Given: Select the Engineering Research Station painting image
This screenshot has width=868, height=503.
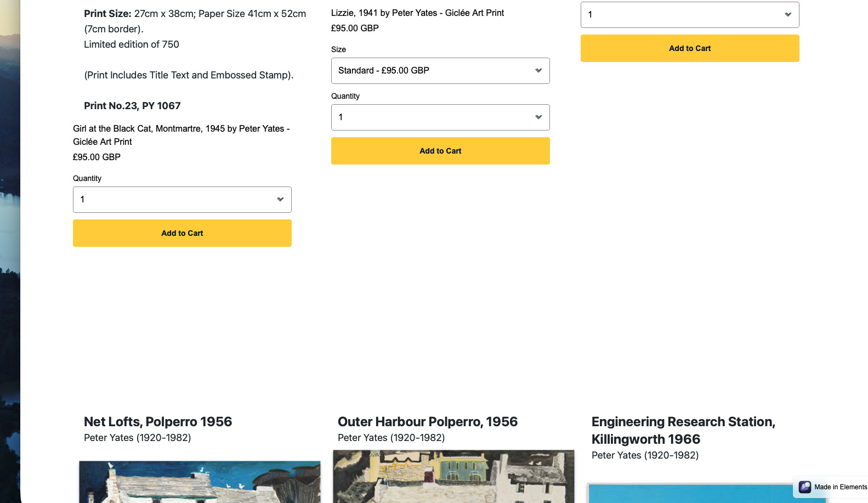Looking at the screenshot, I should (706, 493).
